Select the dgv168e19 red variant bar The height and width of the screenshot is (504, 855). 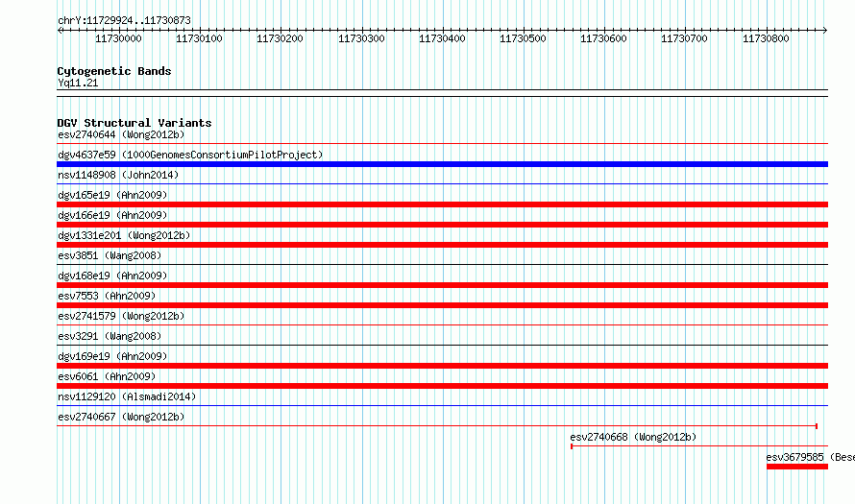(x=442, y=285)
